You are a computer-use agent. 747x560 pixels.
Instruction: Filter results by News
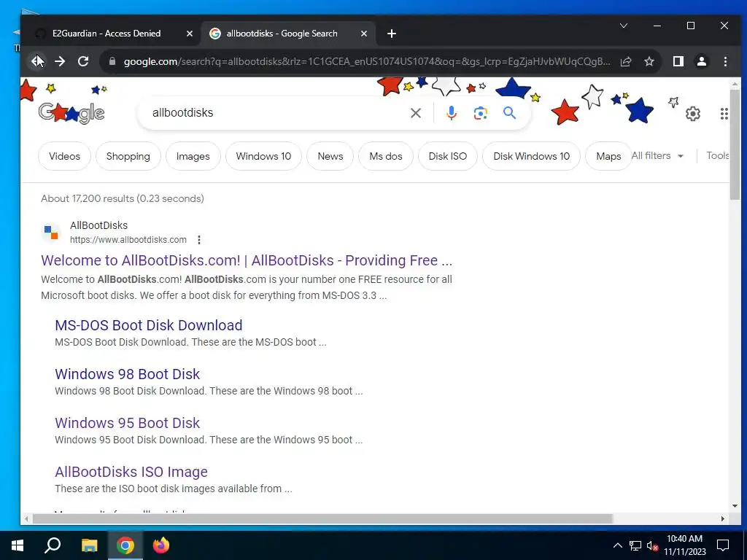(330, 156)
